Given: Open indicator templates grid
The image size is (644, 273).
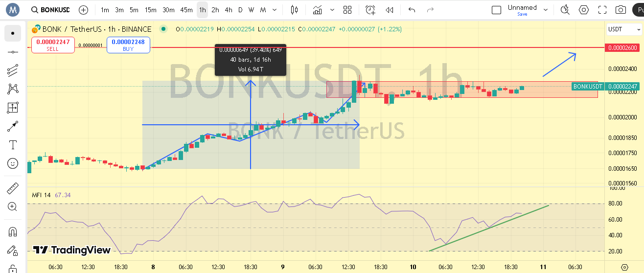Looking at the screenshot, I should 347,10.
